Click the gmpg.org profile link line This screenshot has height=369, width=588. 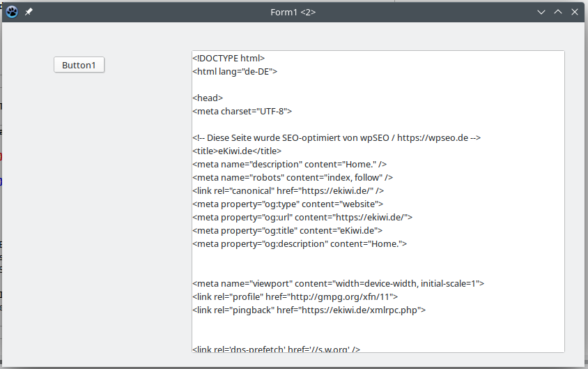pos(295,297)
